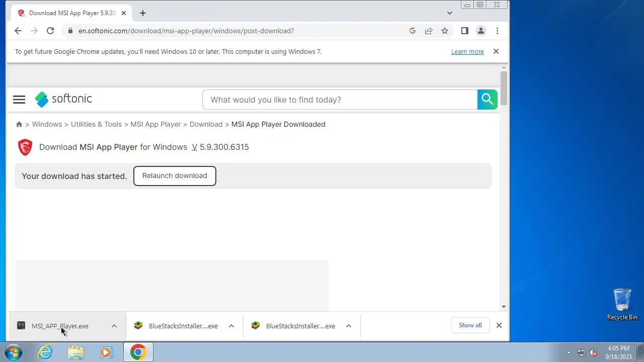Image resolution: width=644 pixels, height=362 pixels.
Task: Open a new tab with plus button
Action: [x=143, y=13]
